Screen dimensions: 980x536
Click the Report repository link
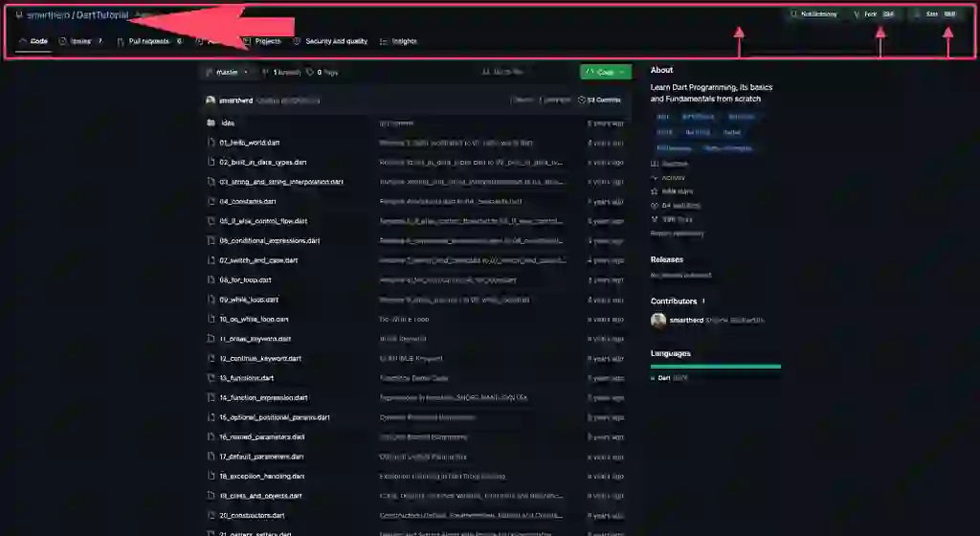[677, 234]
